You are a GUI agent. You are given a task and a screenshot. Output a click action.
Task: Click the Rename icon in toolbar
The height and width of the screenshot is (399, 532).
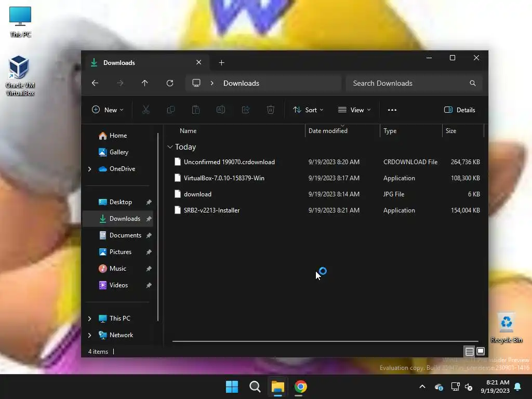coord(220,110)
